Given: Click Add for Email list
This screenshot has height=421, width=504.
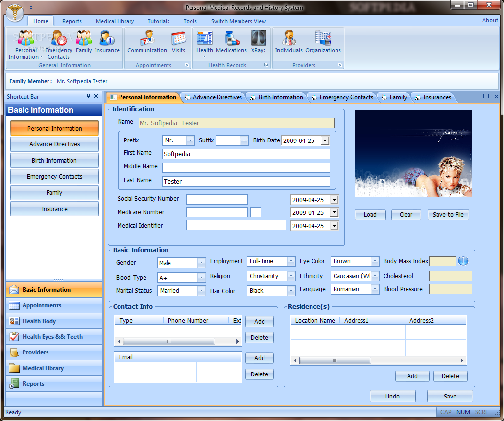Looking at the screenshot, I should (260, 358).
